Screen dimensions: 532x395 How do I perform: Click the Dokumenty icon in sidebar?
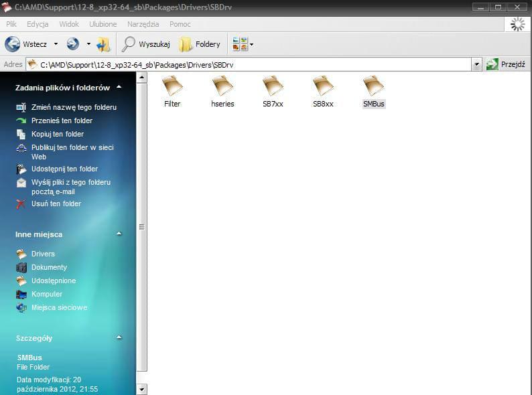click(x=21, y=267)
